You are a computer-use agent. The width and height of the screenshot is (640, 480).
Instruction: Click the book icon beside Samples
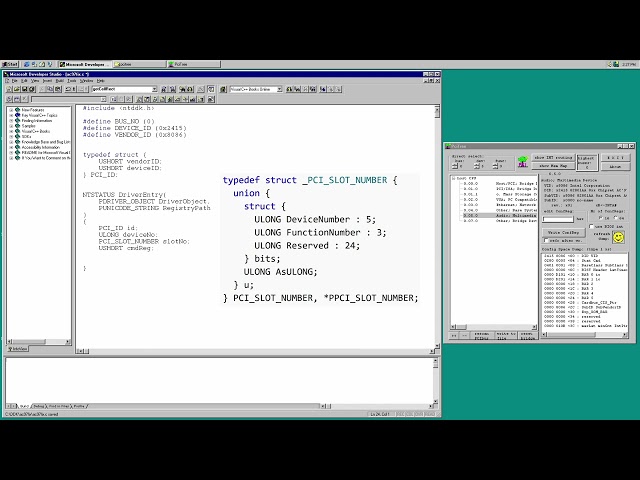18,126
